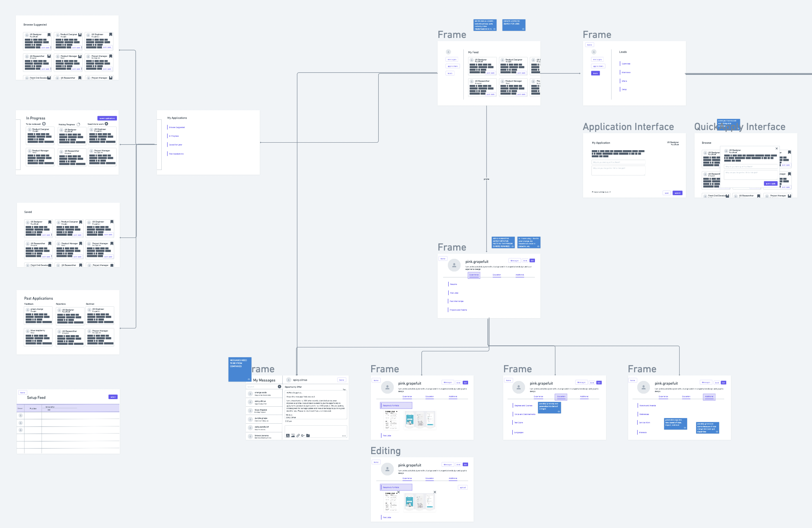This screenshot has width=812, height=528.
Task: Open the three-dot menu in message composer
Action: coord(344,436)
